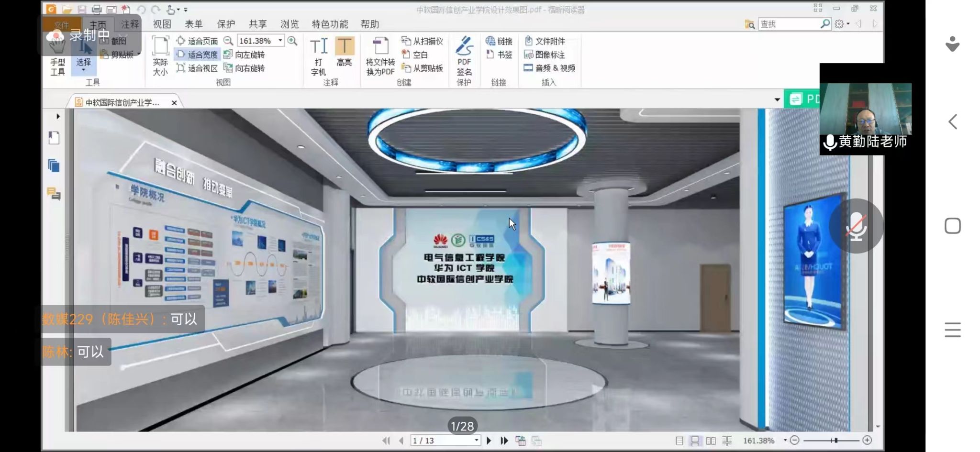Click the ribbon zoom-in magnifier icon
Image resolution: width=980 pixels, height=452 pixels.
[x=292, y=41]
